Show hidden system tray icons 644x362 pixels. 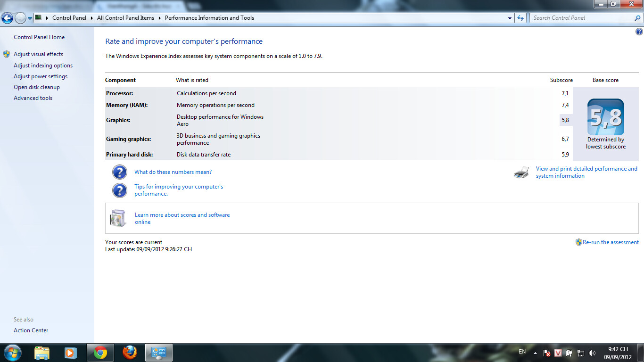click(x=535, y=353)
